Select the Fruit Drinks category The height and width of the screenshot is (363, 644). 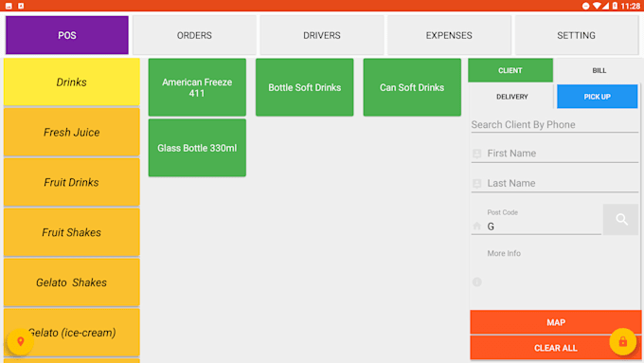[x=71, y=182]
